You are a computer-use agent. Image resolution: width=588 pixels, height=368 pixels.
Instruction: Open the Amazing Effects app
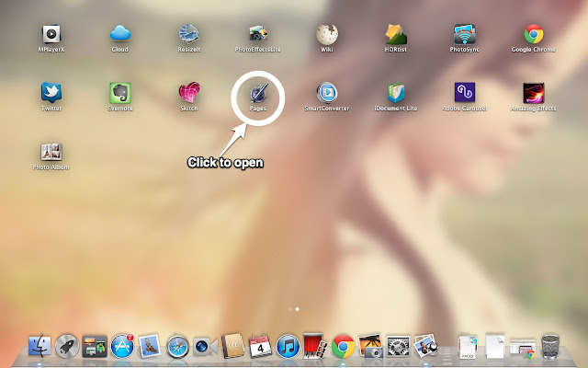tap(534, 93)
